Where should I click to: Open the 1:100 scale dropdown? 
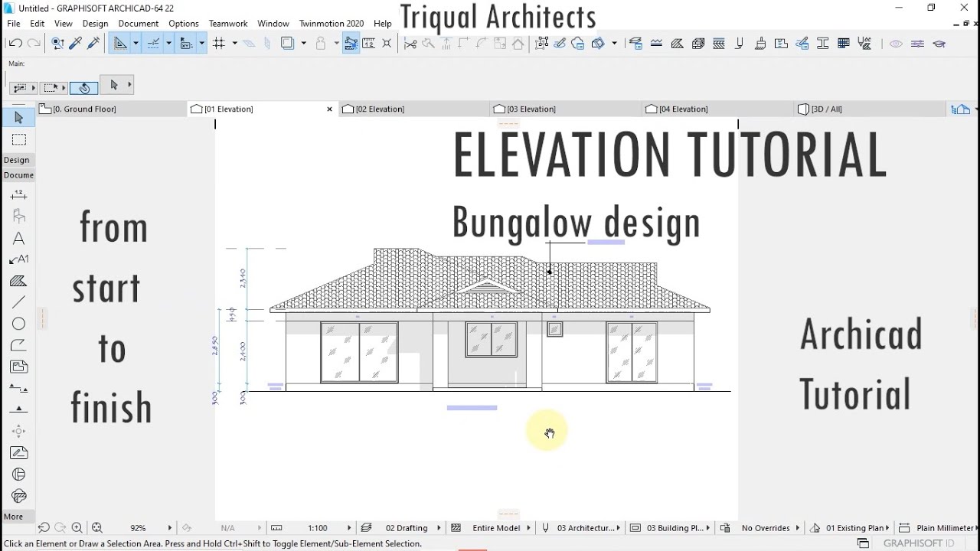(349, 528)
